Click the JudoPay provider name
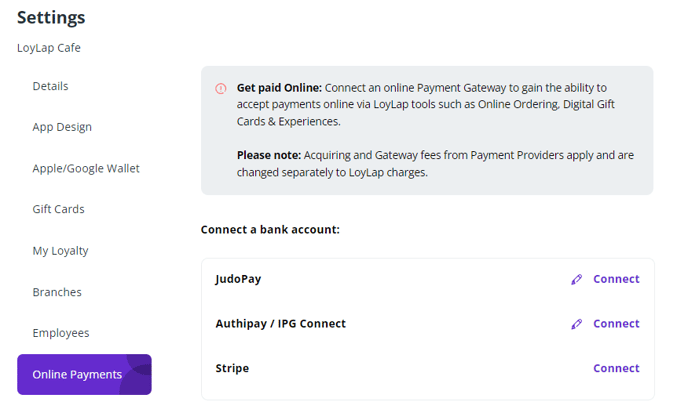Screen dimensions: 688x409 tap(238, 279)
